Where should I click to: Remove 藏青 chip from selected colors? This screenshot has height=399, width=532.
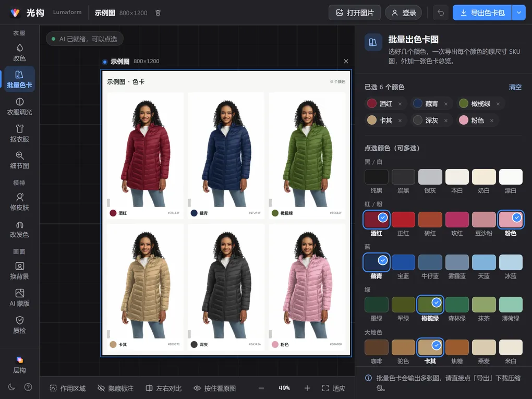(x=446, y=104)
